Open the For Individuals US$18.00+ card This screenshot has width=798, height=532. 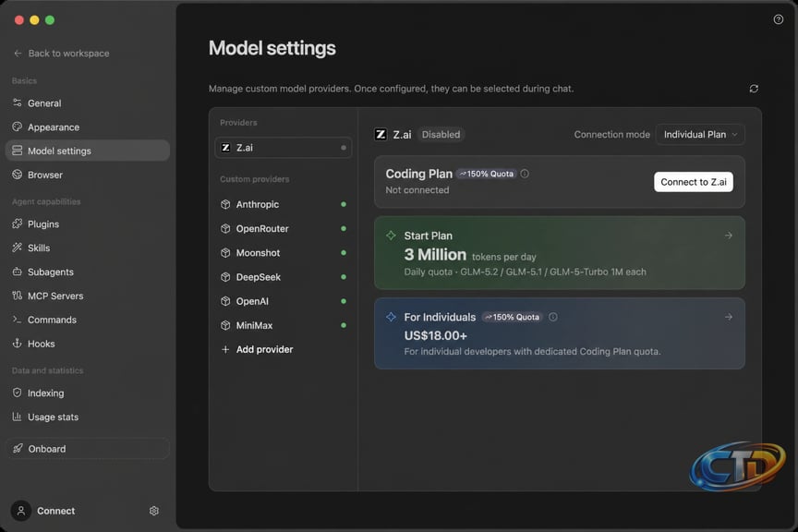[560, 333]
